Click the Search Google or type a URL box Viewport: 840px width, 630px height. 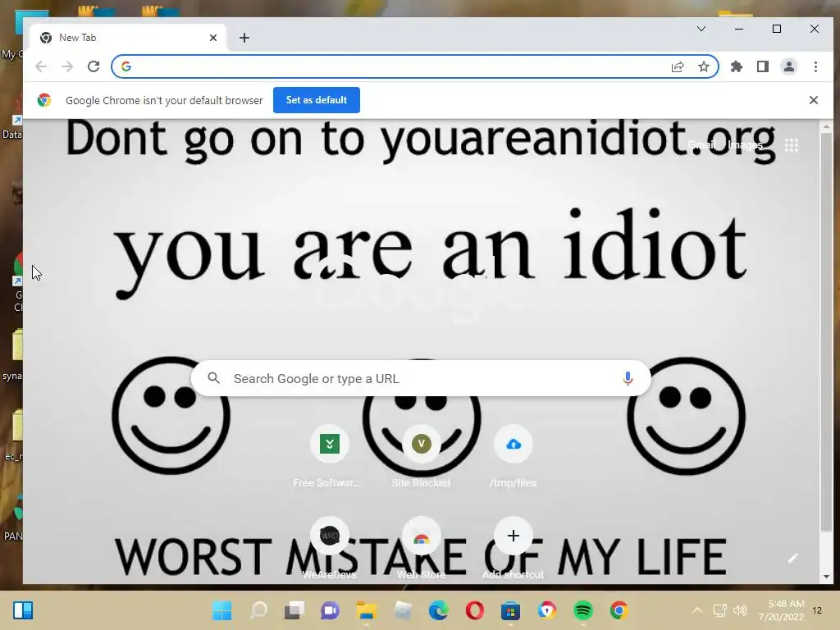click(421, 379)
